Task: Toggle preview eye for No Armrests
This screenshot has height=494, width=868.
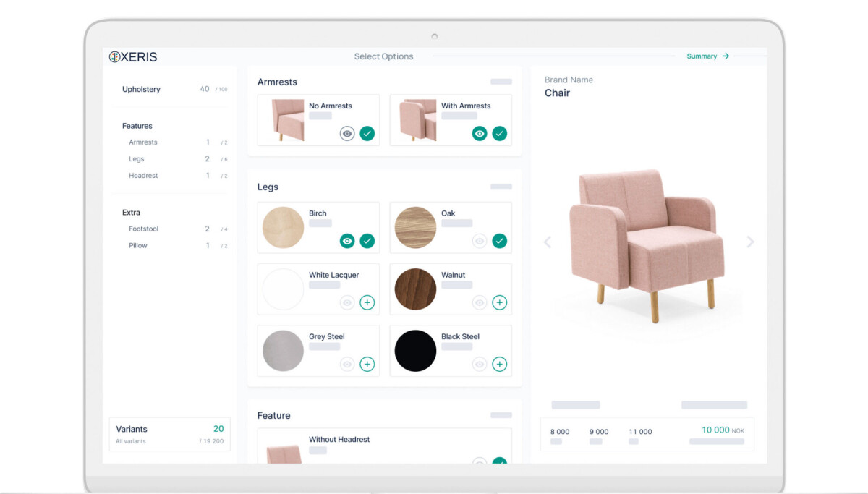Action: pos(347,133)
